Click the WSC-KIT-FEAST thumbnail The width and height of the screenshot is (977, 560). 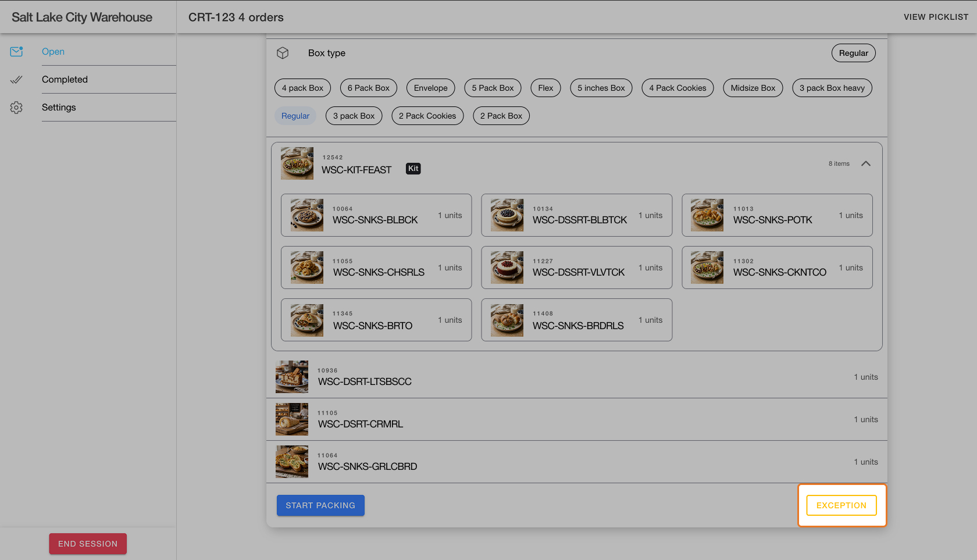[x=297, y=163]
